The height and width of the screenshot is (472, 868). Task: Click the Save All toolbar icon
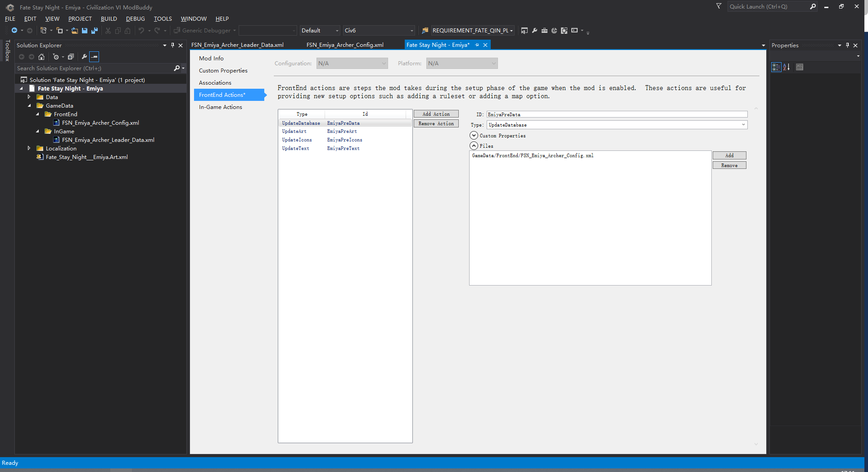point(95,31)
